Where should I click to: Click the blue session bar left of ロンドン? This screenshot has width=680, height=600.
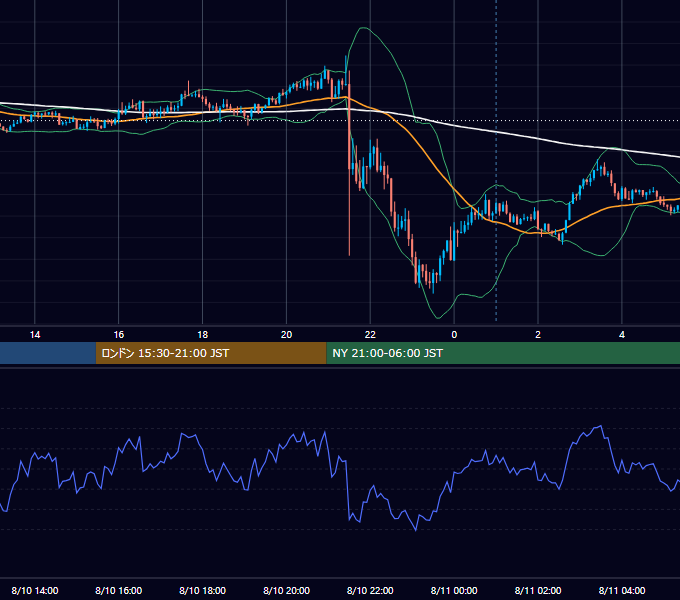click(x=48, y=353)
